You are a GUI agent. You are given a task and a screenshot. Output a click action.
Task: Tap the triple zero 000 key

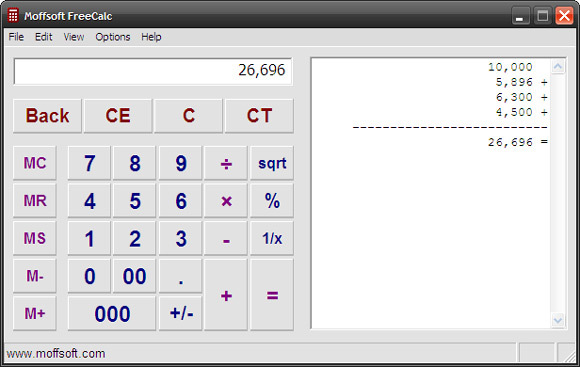[x=112, y=313]
